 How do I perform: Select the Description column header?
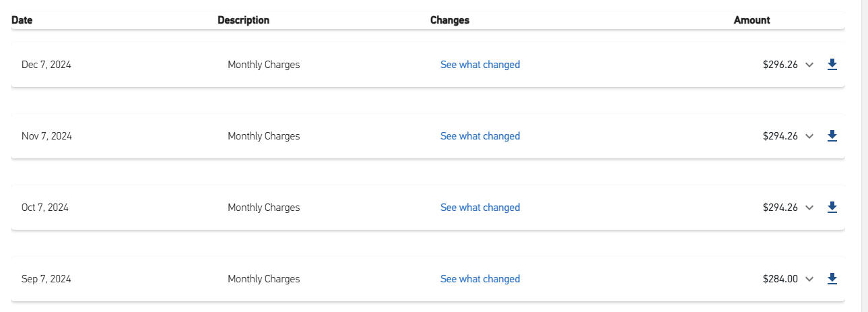[x=243, y=20]
